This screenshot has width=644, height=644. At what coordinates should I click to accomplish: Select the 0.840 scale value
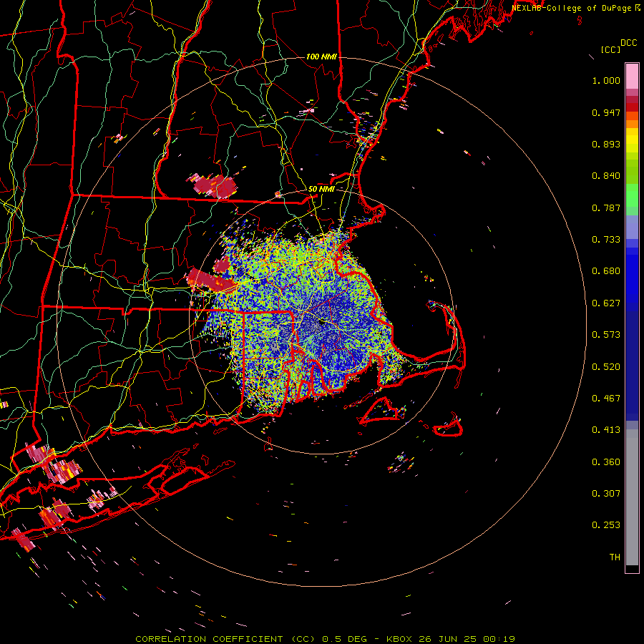pyautogui.click(x=606, y=176)
